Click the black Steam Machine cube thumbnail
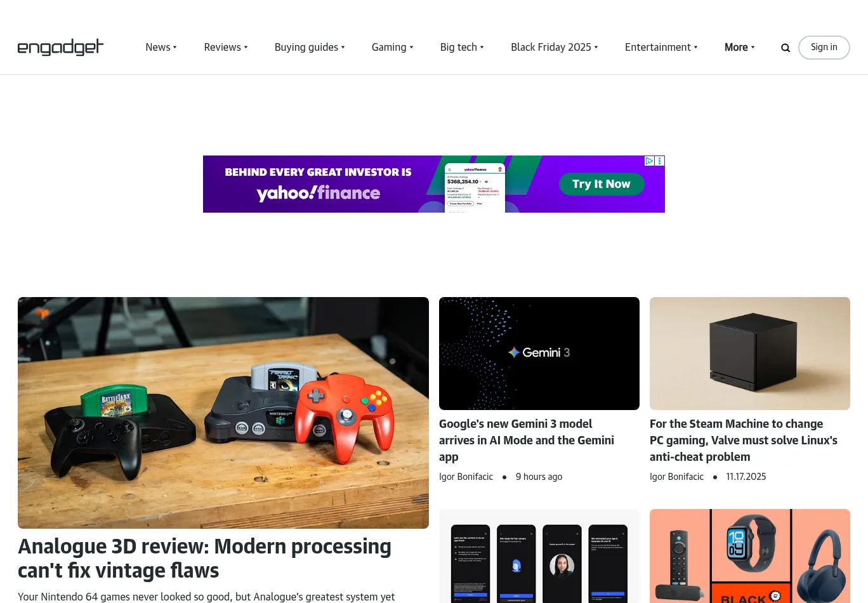868x603 pixels. click(750, 354)
